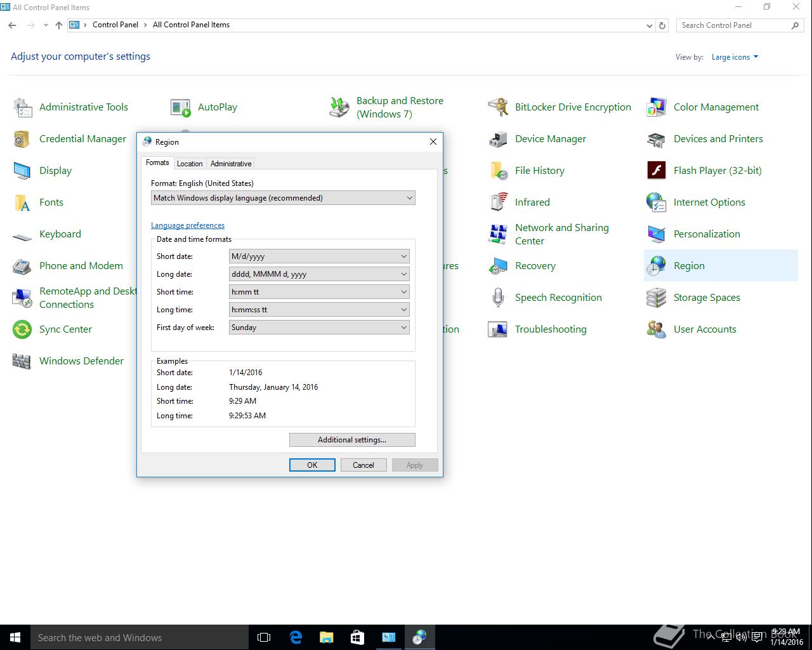Image resolution: width=812 pixels, height=650 pixels.
Task: Open Credential Manager icon
Action: (22, 139)
